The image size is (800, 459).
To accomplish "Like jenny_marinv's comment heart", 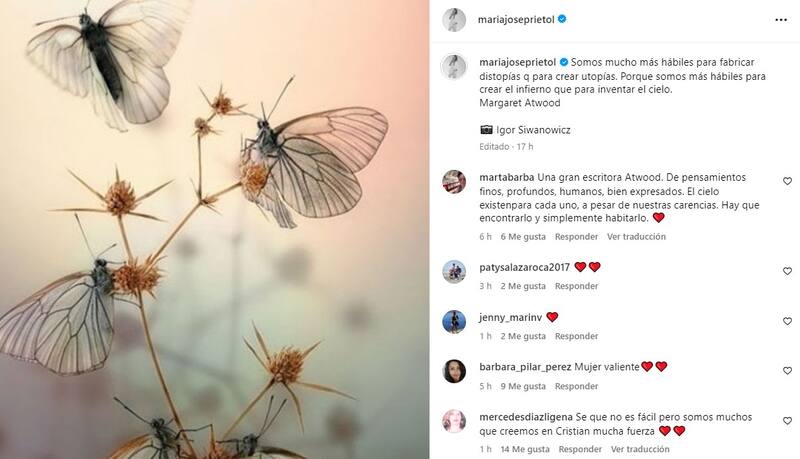I will click(x=787, y=321).
